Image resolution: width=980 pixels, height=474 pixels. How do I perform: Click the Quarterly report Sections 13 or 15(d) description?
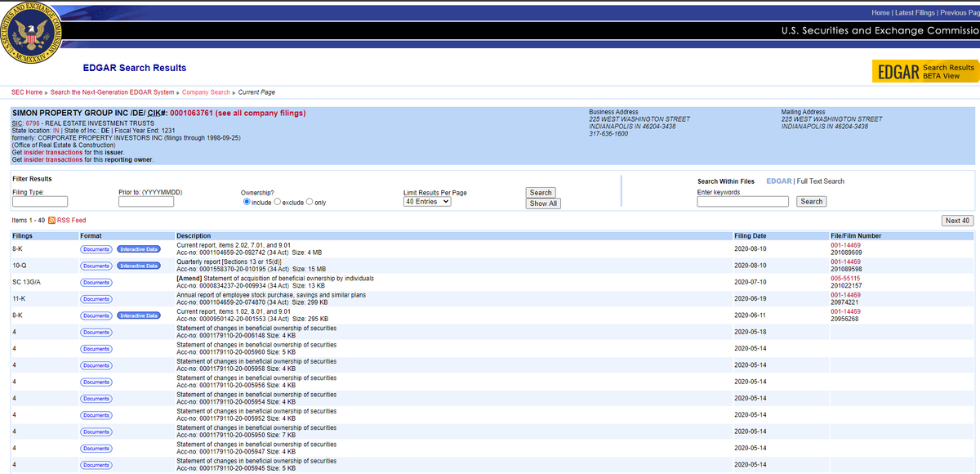(229, 262)
